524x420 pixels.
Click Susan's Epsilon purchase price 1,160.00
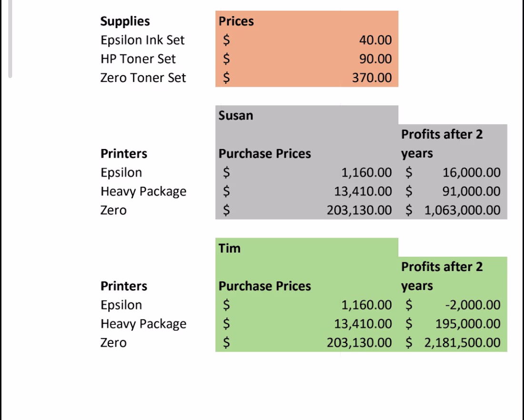366,172
